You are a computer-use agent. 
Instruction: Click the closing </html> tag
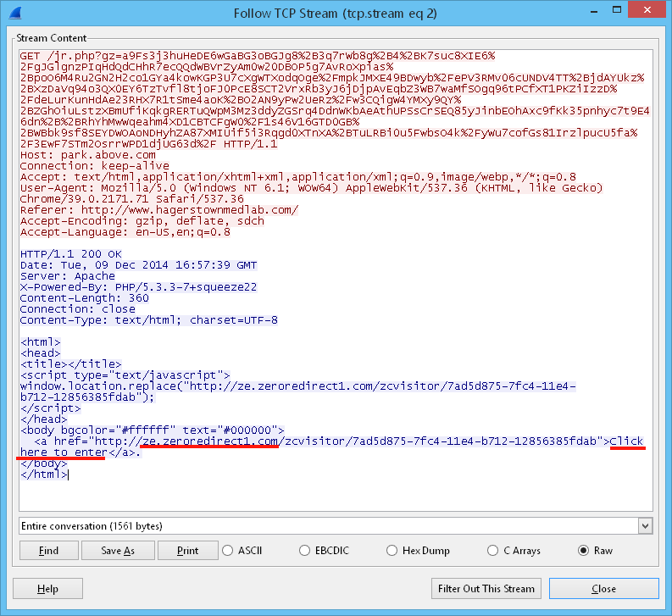click(44, 474)
